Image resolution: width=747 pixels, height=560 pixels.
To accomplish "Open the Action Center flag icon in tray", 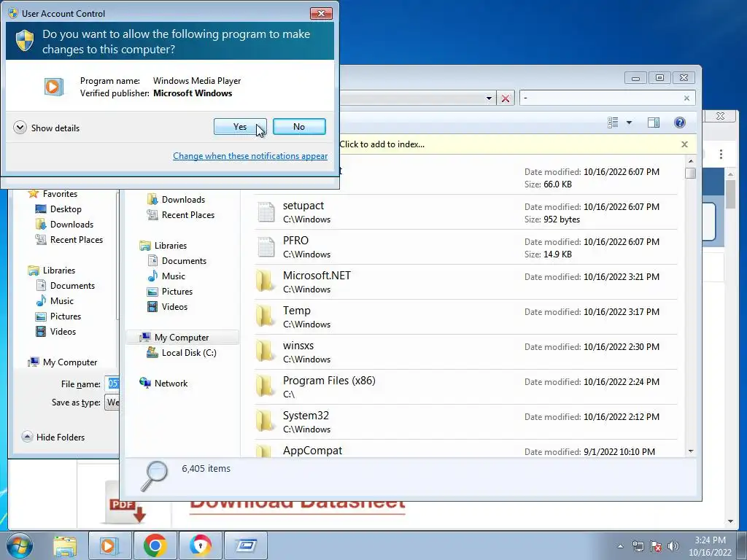I will 656,546.
